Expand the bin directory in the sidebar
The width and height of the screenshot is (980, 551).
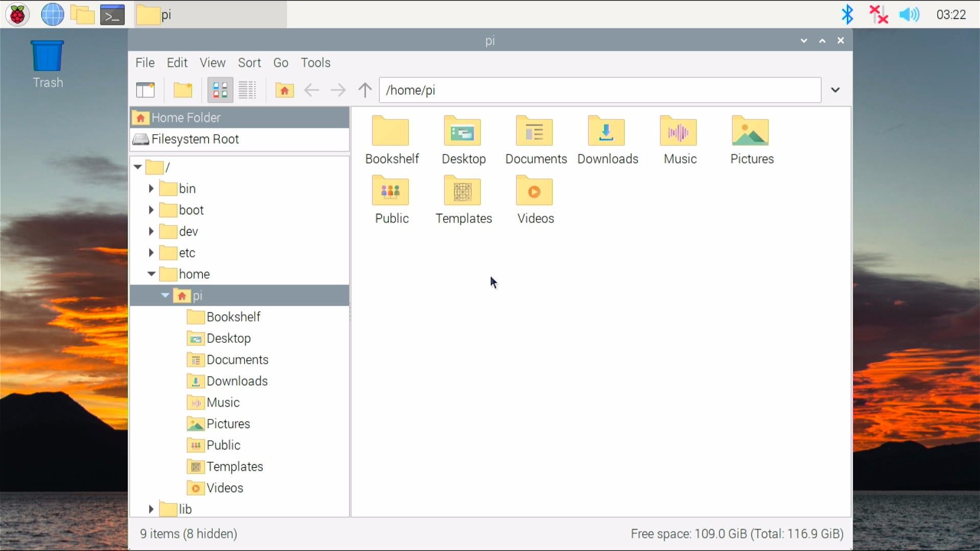pos(151,188)
